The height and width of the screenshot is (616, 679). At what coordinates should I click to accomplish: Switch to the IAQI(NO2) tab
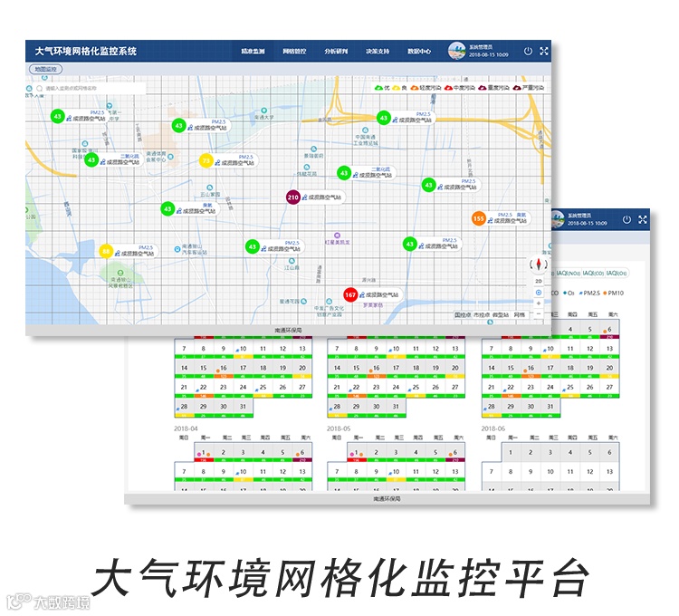pyautogui.click(x=568, y=274)
